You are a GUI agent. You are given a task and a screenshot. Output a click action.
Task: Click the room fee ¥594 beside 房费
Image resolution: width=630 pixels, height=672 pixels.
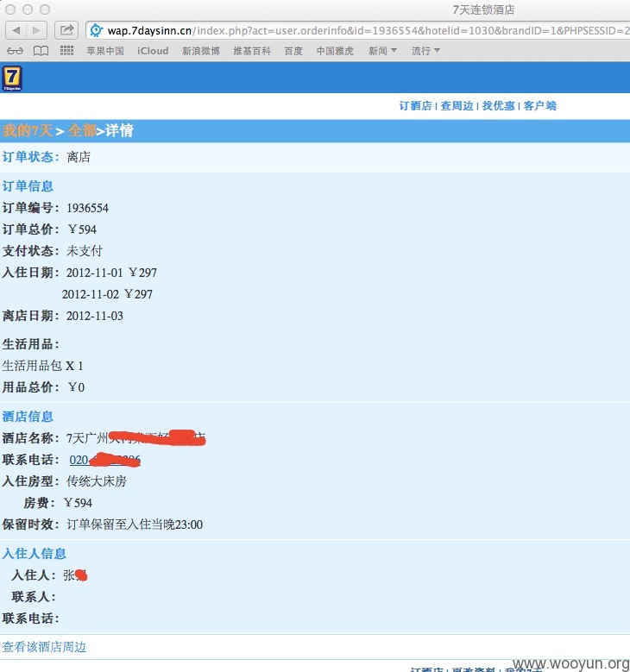(78, 503)
